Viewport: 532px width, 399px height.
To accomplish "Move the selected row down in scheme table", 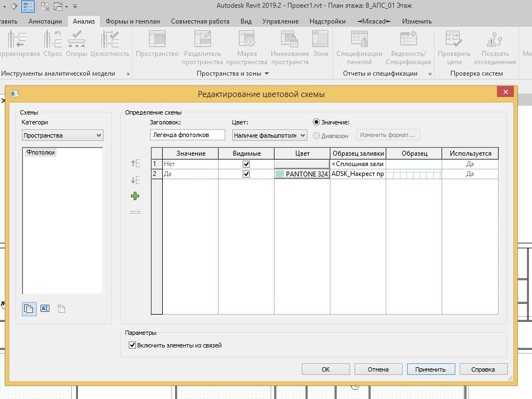I will [135, 180].
